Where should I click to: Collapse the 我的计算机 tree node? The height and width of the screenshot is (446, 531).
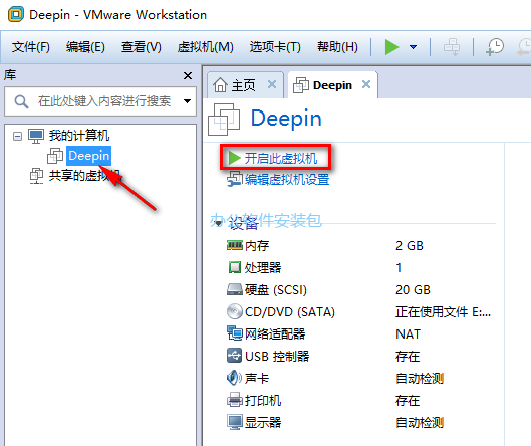pyautogui.click(x=17, y=136)
